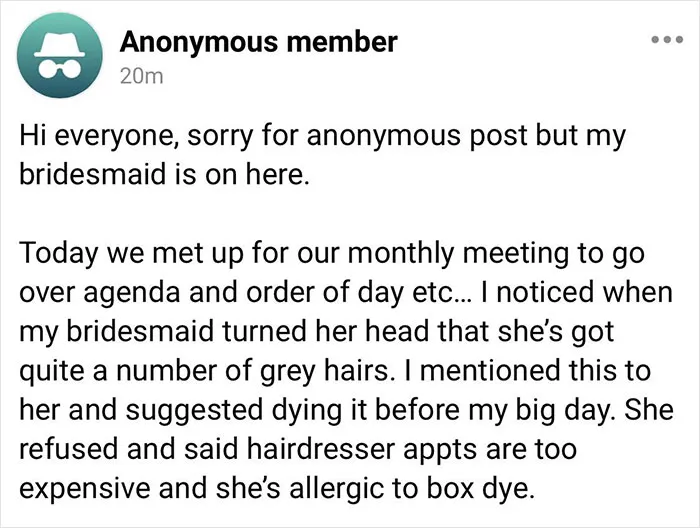Click the anonymous member avatar icon

[x=60, y=55]
